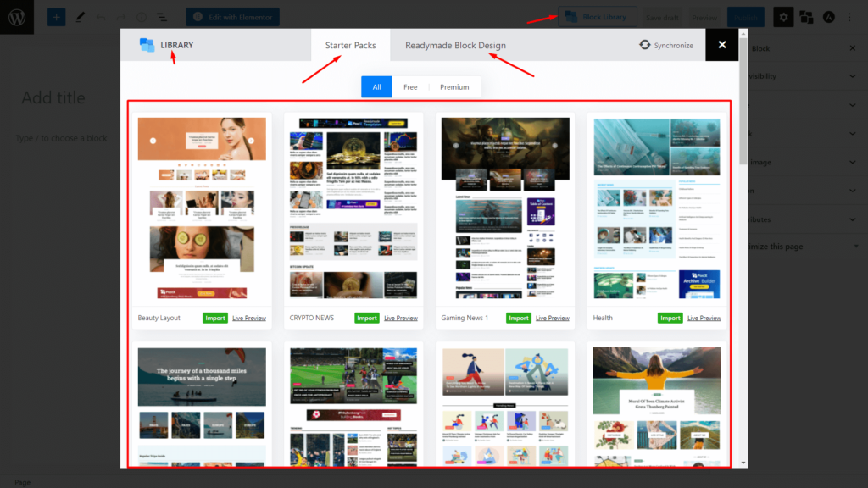868x488 pixels.
Task: Click the PostX blocks icon in top bar
Action: click(x=807, y=17)
